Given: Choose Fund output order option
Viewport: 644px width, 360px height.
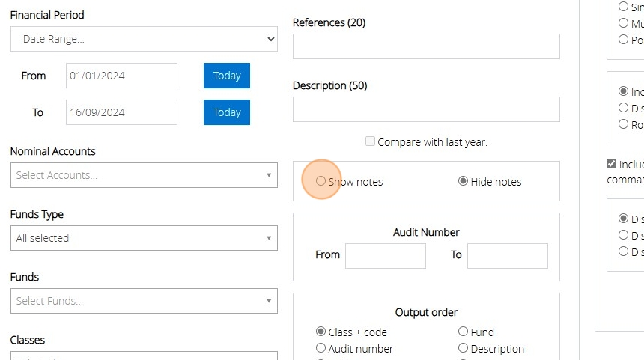Looking at the screenshot, I should [x=463, y=332].
